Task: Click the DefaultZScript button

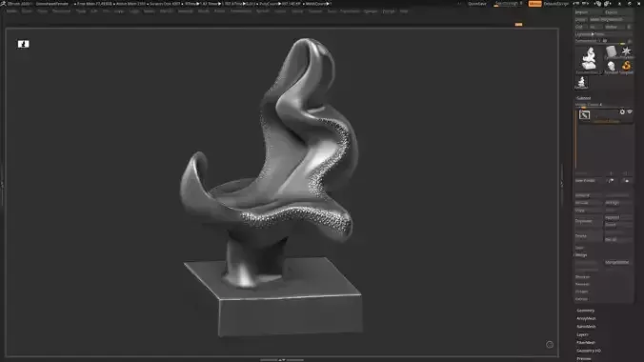Action: (556, 4)
